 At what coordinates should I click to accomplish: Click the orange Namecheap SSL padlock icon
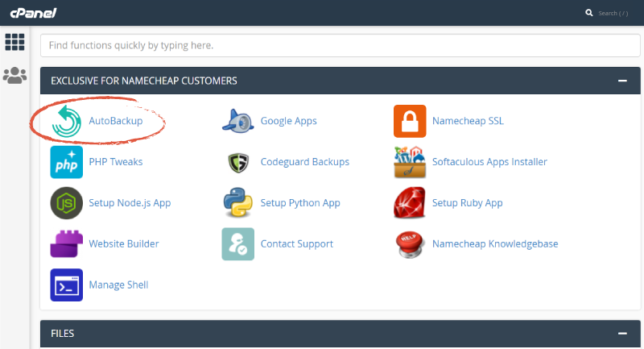(x=410, y=121)
